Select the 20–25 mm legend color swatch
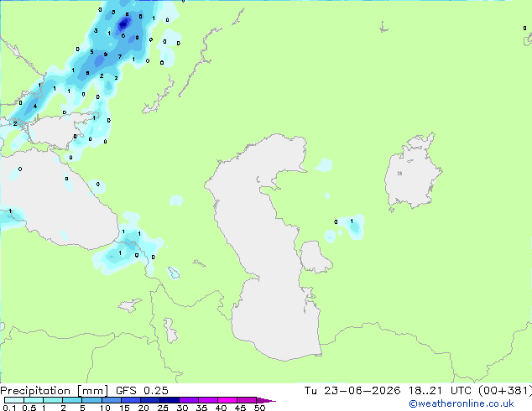Image resolution: width=532 pixels, height=411 pixels. [x=149, y=400]
